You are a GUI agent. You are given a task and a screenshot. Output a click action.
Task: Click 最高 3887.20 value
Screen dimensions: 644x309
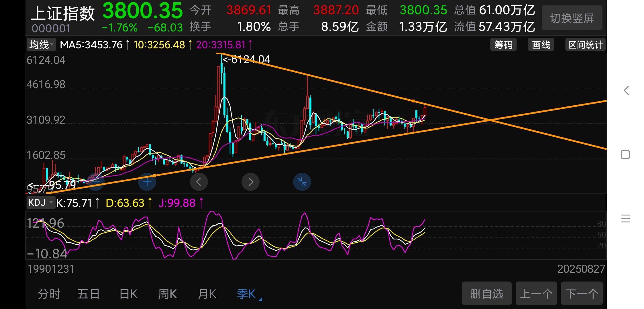336,10
